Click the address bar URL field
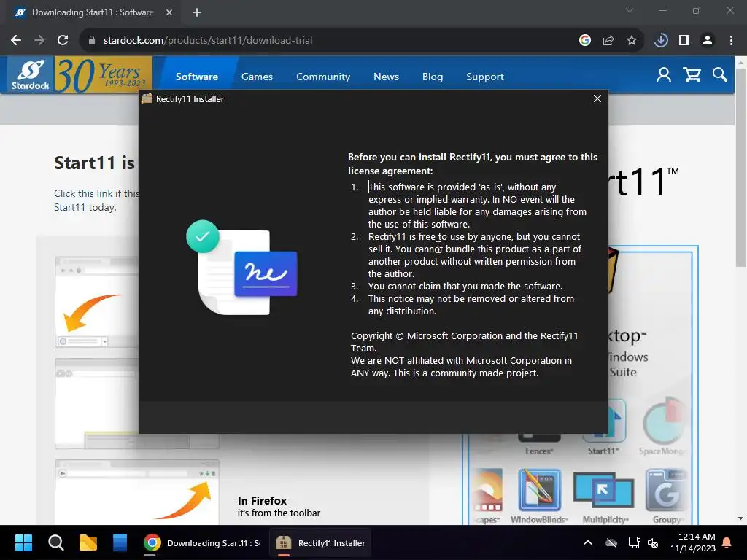The height and width of the screenshot is (560, 747). click(x=329, y=41)
